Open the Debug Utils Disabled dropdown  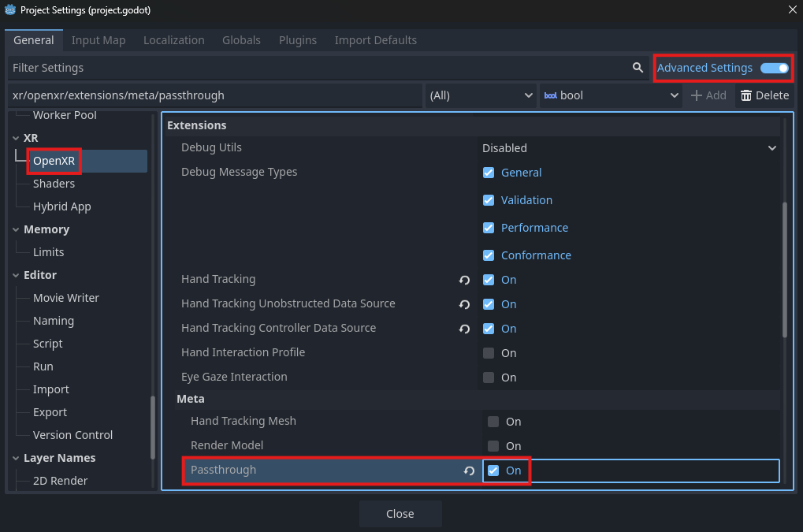coord(629,148)
